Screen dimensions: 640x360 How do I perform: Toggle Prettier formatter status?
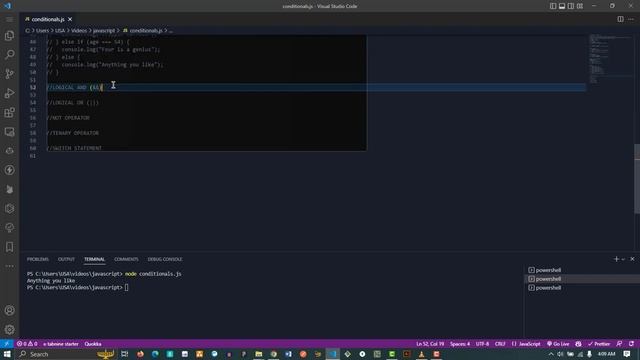tap(599, 344)
